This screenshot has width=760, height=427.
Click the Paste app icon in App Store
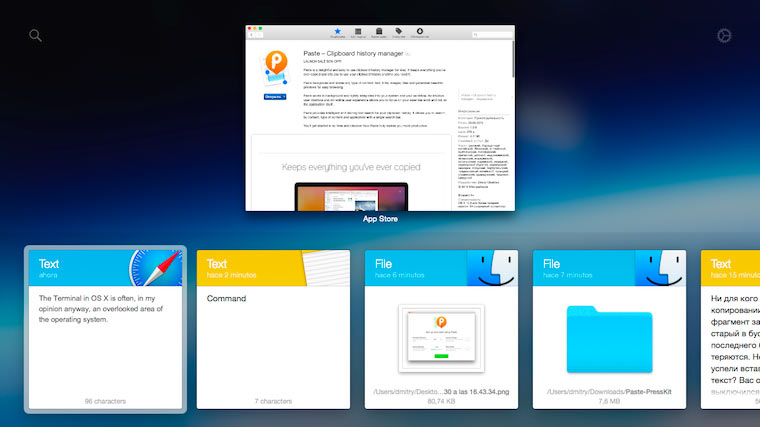[275, 68]
